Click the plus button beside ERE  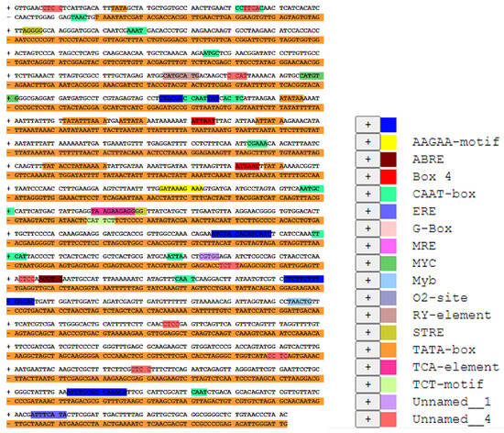tap(367, 211)
